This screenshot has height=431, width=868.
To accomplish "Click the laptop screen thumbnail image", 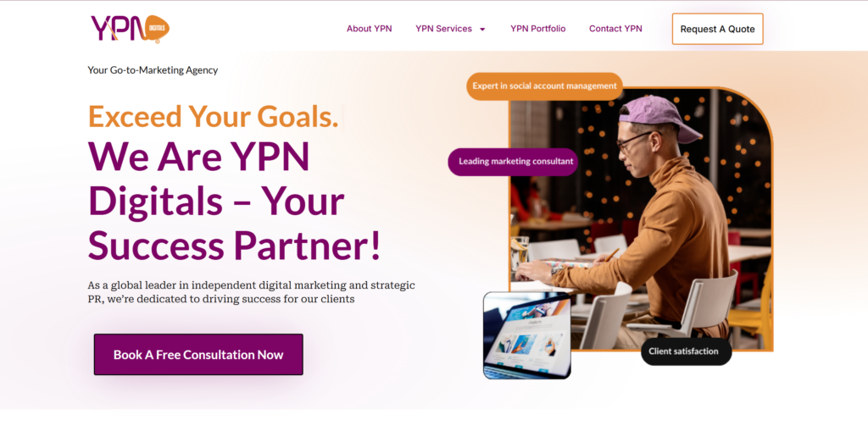I will point(527,335).
